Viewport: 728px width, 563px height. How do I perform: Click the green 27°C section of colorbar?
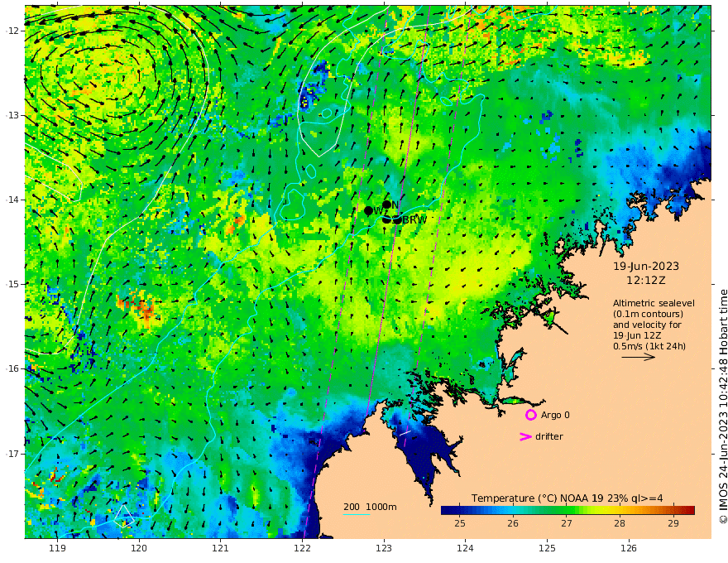tap(567, 511)
